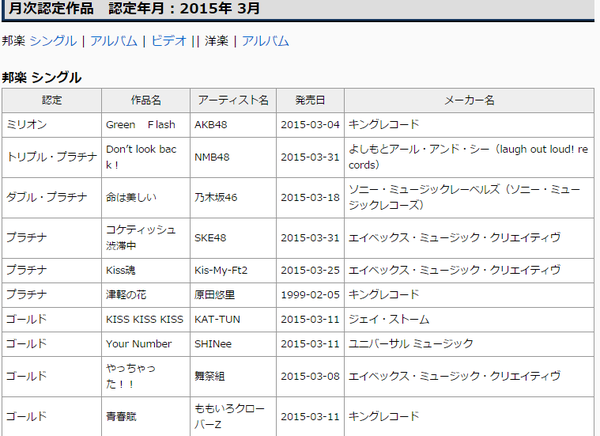
Task: Click the 洋楽 label in the navigation line
Action: point(216,41)
